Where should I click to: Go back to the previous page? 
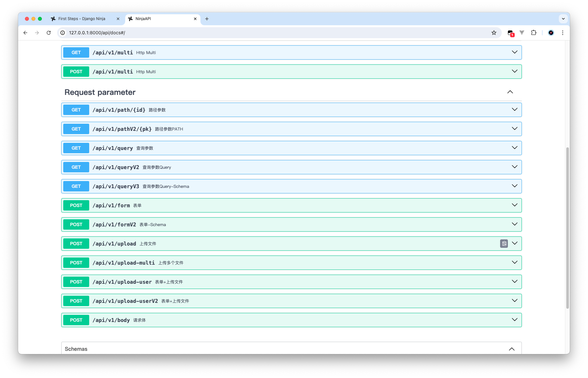tap(25, 33)
